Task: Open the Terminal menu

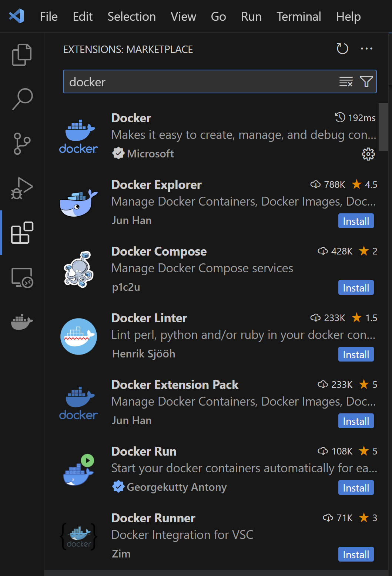Action: pyautogui.click(x=299, y=17)
